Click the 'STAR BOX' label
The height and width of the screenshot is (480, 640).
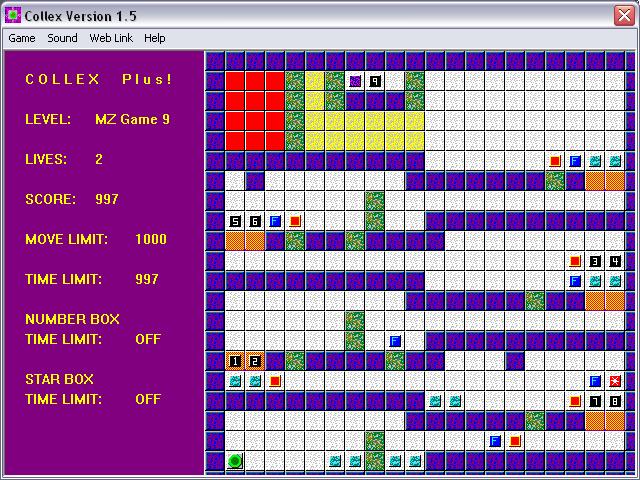pos(60,379)
